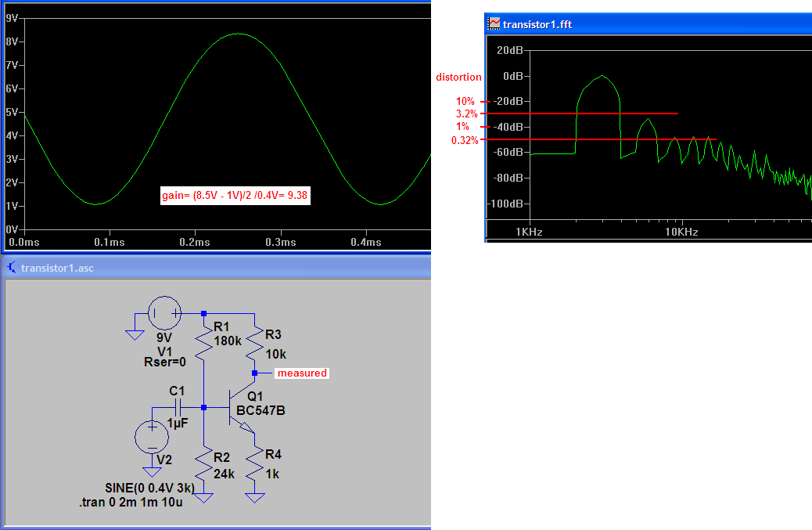Click the -60dB label on FFT axis
Image resolution: width=812 pixels, height=530 pixels.
(x=508, y=152)
